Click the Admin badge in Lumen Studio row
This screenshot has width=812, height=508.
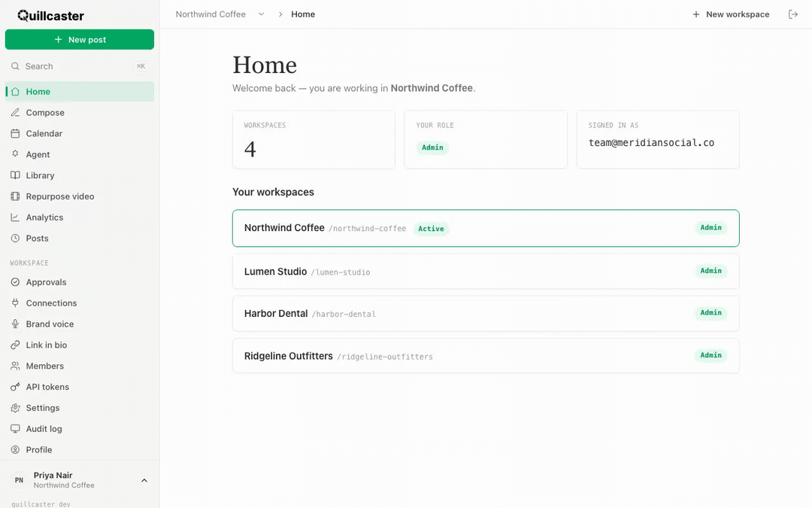(x=711, y=271)
